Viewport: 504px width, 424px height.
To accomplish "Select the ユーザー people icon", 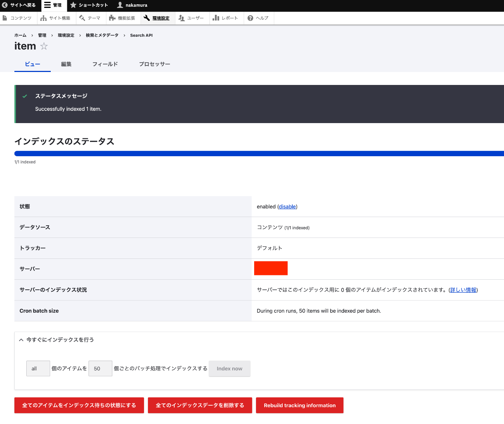I will click(x=182, y=18).
